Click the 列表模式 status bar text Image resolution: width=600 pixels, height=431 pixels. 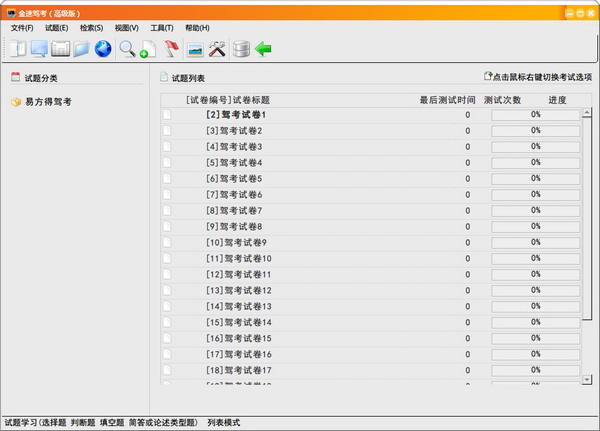coord(224,423)
